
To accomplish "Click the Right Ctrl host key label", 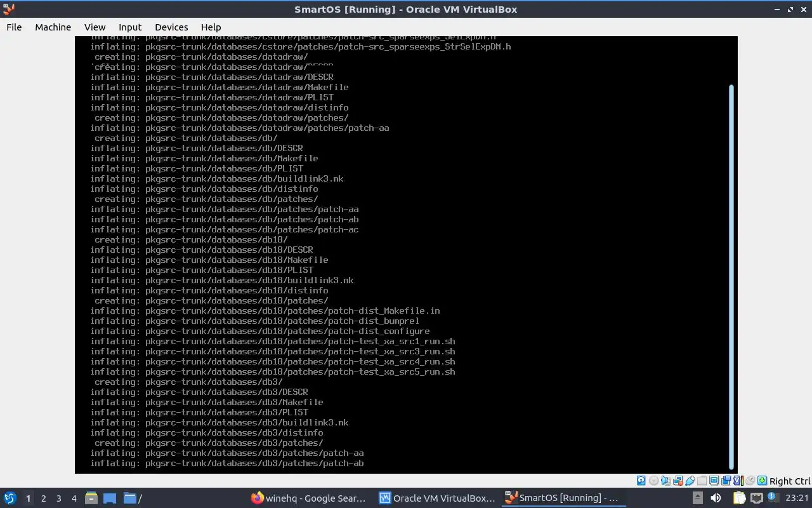I will [790, 481].
